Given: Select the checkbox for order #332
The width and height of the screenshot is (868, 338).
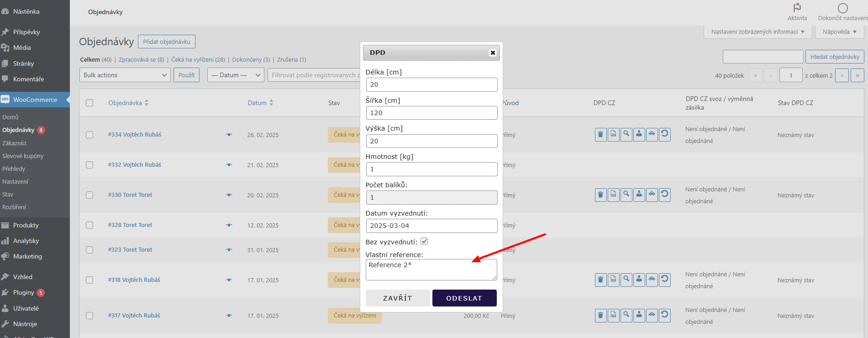Looking at the screenshot, I should tap(89, 165).
